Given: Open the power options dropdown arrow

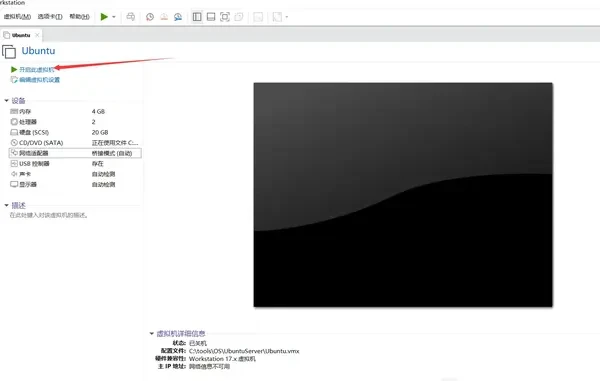Looking at the screenshot, I should (x=114, y=17).
